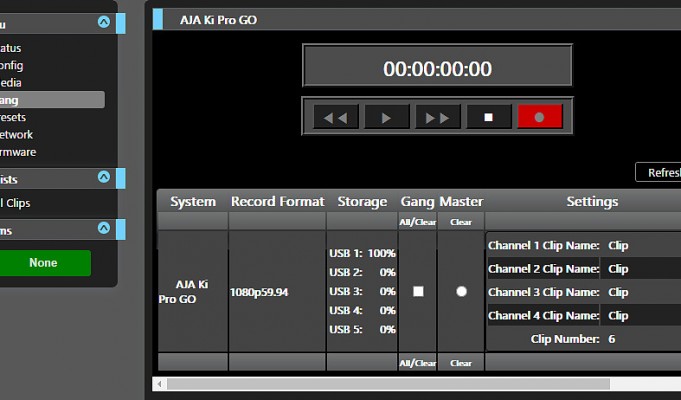Open the Config menu item
The width and height of the screenshot is (681, 400).
tap(11, 65)
